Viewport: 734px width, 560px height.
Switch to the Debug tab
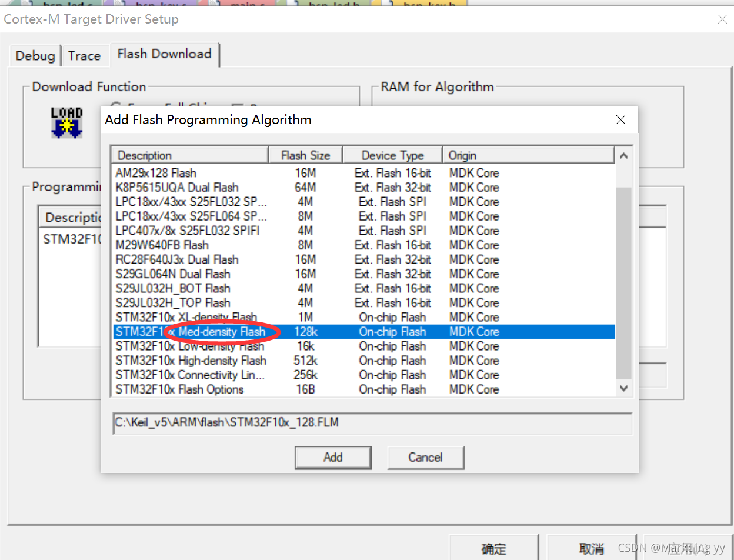pyautogui.click(x=35, y=56)
